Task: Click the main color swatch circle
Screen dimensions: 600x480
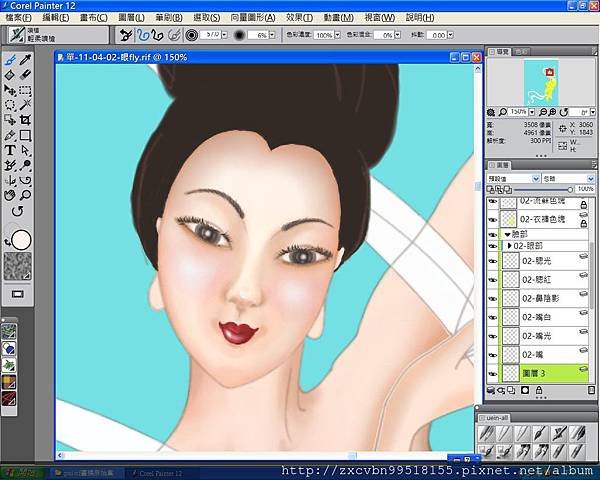Action: [21, 240]
